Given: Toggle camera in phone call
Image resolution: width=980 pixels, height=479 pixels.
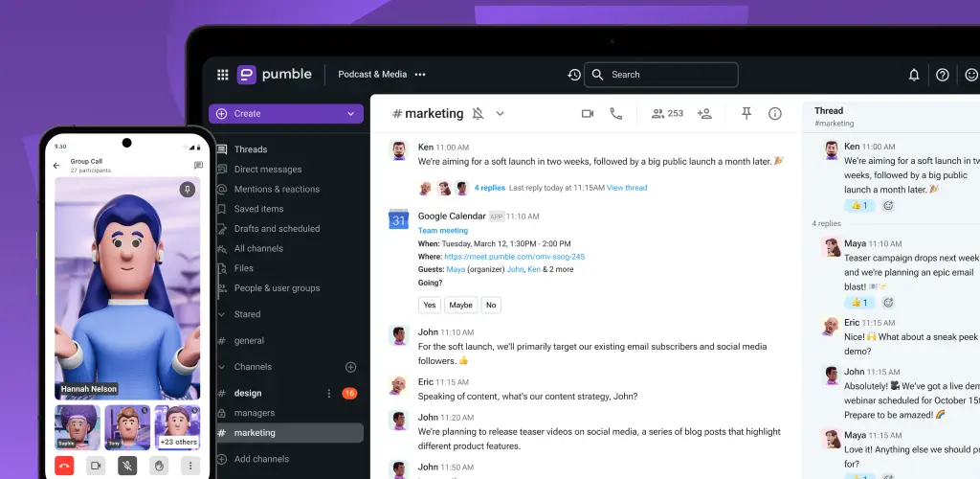Looking at the screenshot, I should (96, 466).
